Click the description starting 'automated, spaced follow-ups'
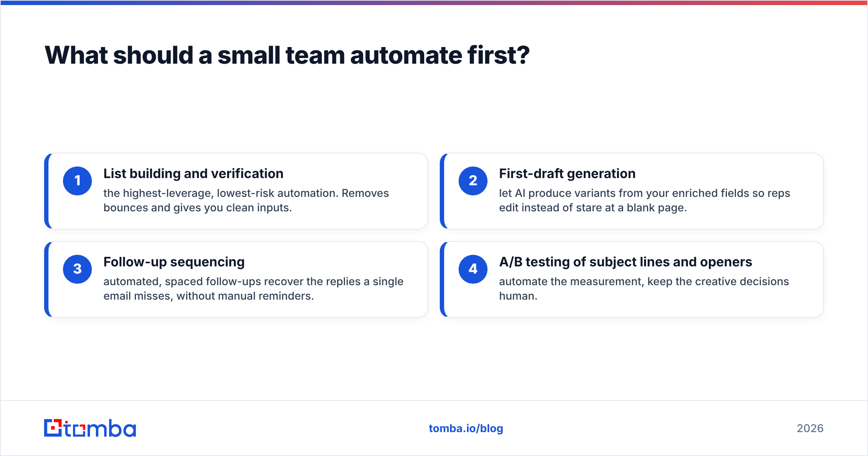Viewport: 868px width, 456px height. [x=253, y=289]
